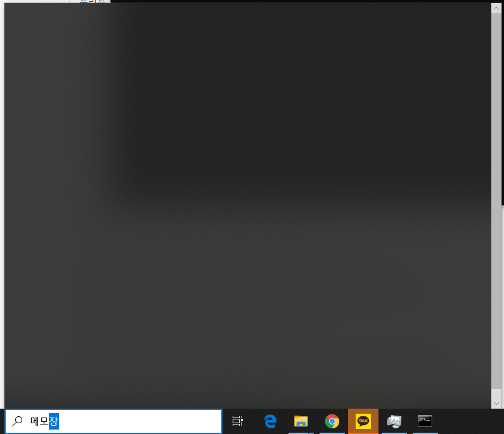Image resolution: width=504 pixels, height=434 pixels.
Task: Click the scrollbar up arrow
Action: pyautogui.click(x=496, y=8)
